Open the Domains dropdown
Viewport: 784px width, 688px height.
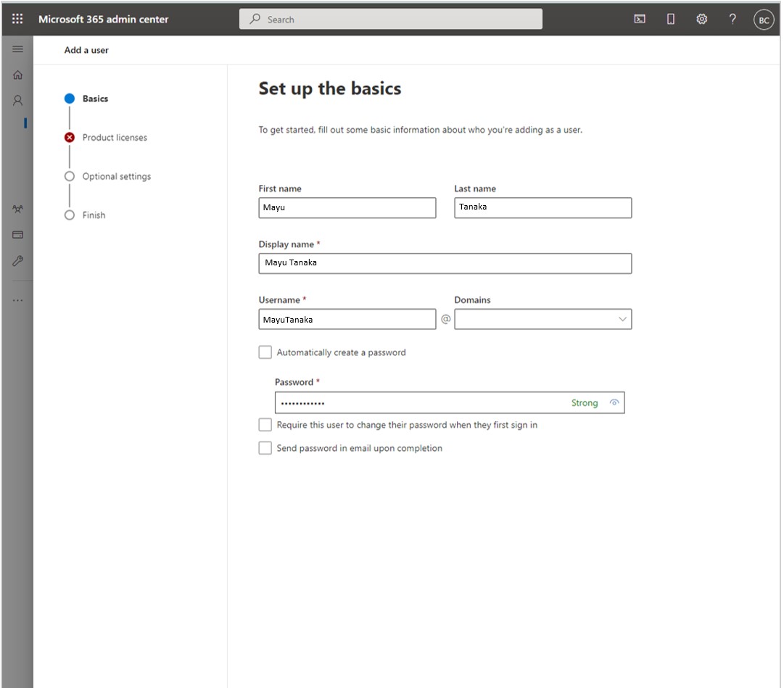(543, 319)
